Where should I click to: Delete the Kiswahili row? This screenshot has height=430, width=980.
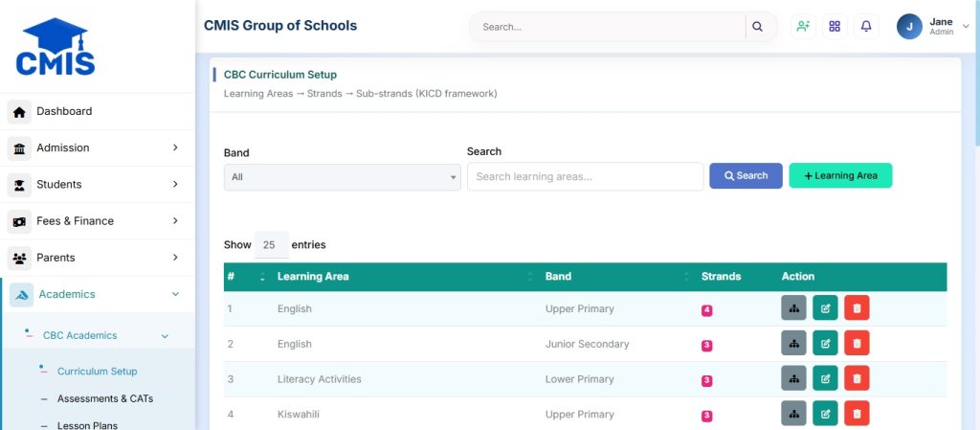tap(857, 413)
